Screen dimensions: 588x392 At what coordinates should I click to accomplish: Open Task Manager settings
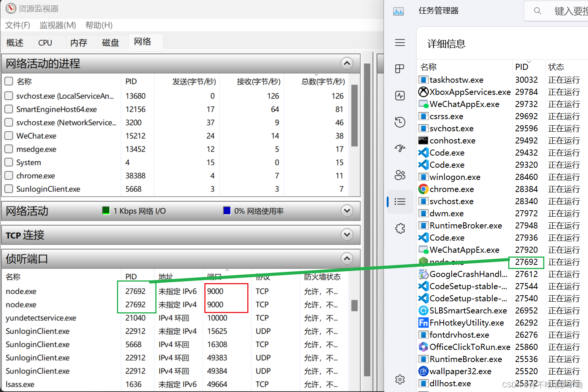pos(400,379)
